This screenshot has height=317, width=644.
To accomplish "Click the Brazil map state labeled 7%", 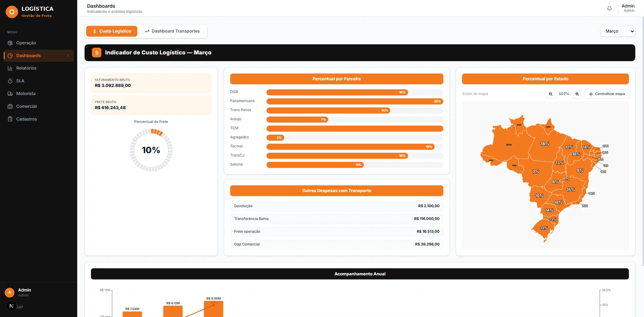I will [536, 172].
